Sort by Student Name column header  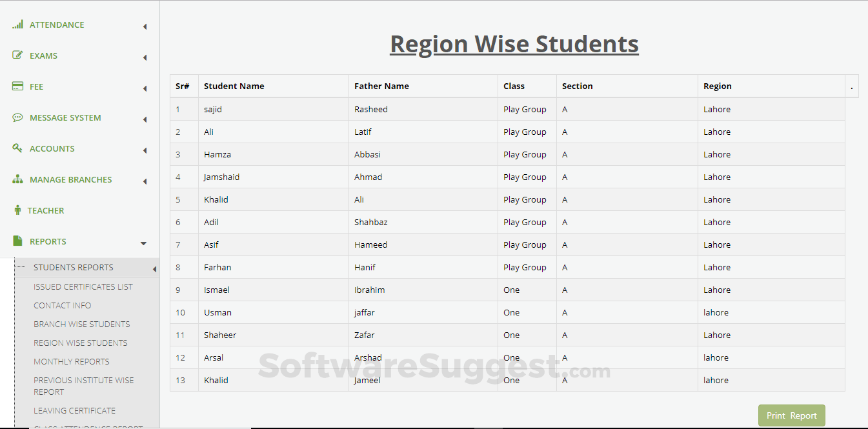point(234,86)
